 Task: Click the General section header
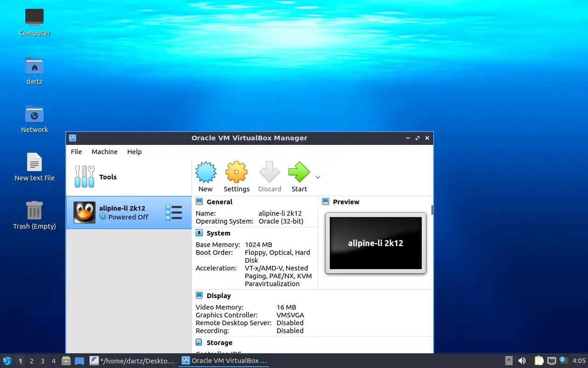pyautogui.click(x=219, y=202)
